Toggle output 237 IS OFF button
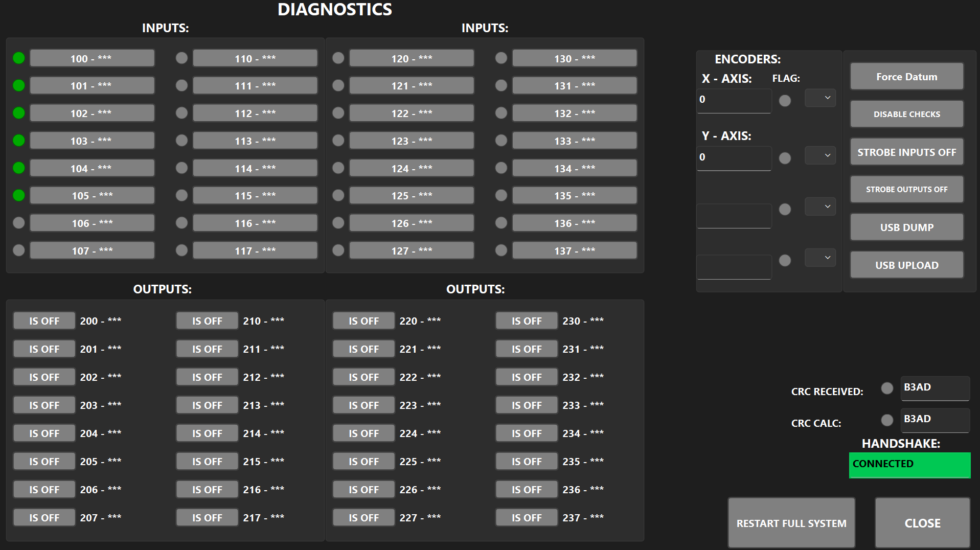 [527, 518]
